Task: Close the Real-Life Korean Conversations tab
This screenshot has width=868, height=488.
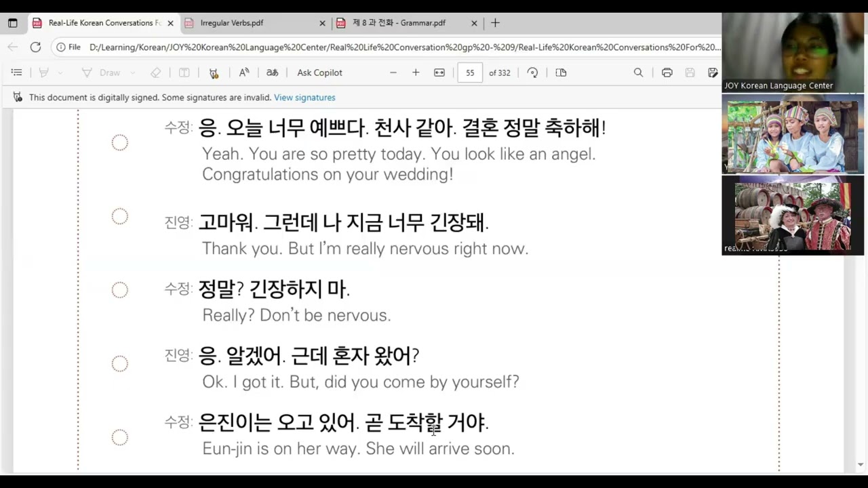Action: pos(170,23)
